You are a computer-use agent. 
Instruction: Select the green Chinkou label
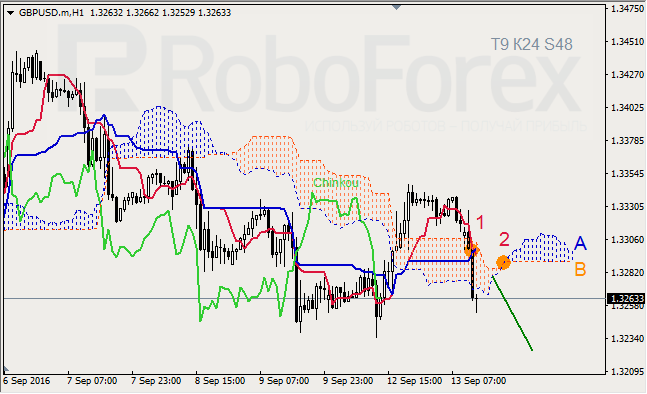[x=336, y=183]
